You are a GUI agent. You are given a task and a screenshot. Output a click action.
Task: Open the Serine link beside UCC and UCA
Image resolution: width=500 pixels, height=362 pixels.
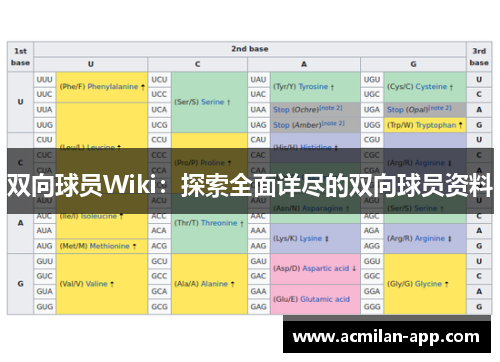click(213, 102)
